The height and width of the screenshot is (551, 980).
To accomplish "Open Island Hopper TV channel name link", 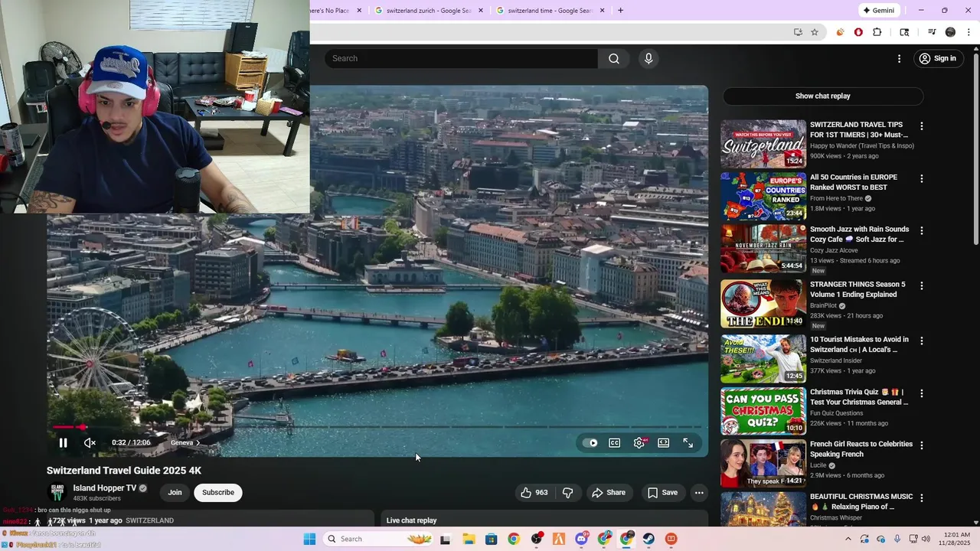I will click(105, 488).
